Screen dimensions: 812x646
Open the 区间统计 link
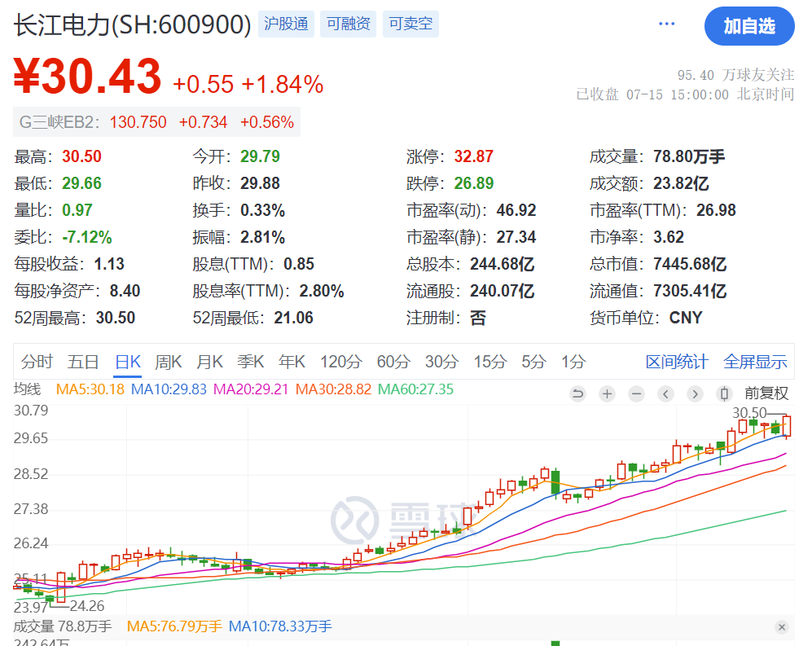676,362
